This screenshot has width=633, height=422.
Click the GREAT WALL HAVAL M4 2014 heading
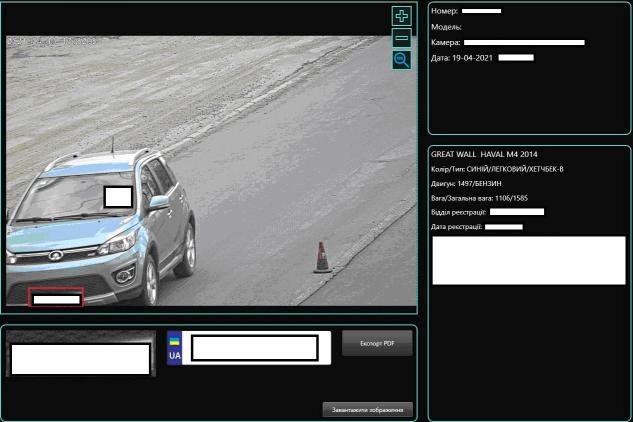click(482, 155)
